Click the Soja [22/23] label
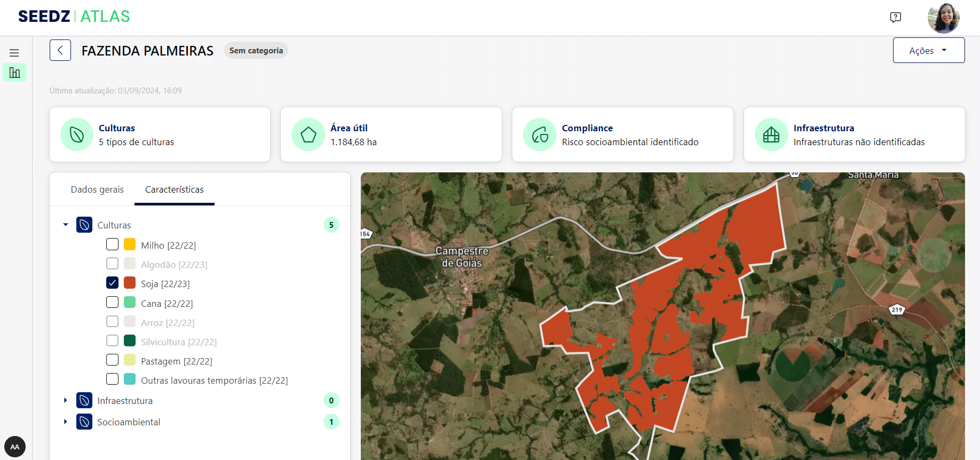Viewport: 980px width, 460px height. (165, 284)
